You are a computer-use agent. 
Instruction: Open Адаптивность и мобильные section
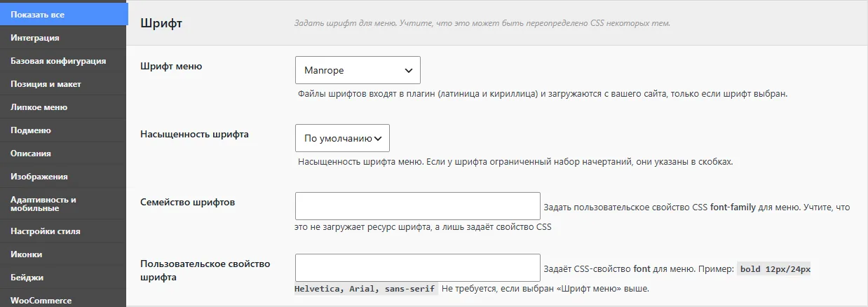point(63,203)
